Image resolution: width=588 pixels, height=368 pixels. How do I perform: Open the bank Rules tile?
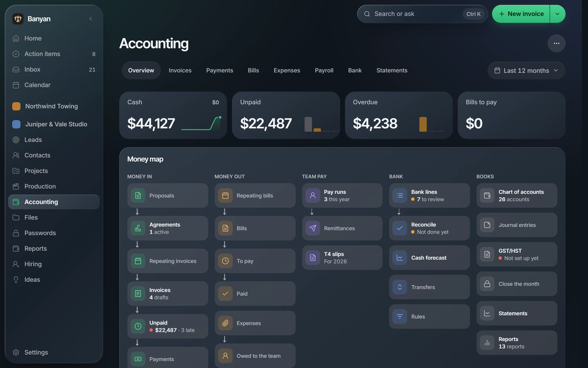click(x=429, y=316)
